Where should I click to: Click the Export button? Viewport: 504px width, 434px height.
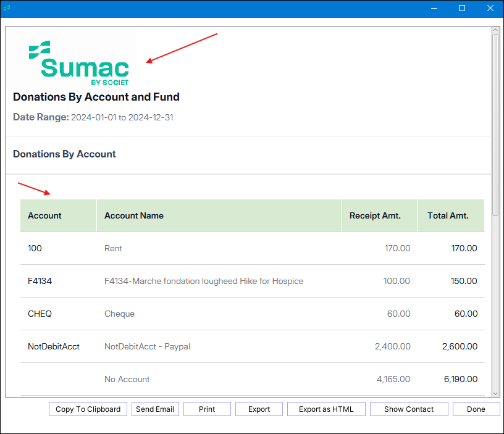coord(259,409)
